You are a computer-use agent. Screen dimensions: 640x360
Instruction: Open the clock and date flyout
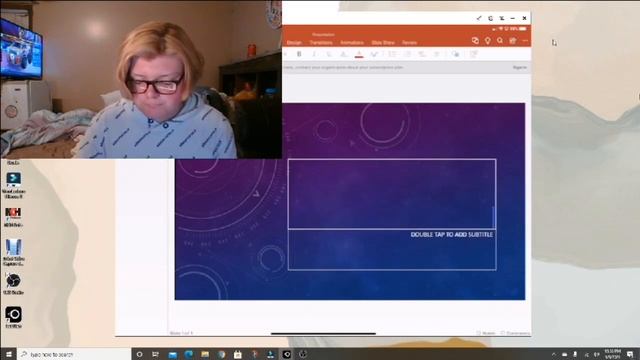click(613, 354)
